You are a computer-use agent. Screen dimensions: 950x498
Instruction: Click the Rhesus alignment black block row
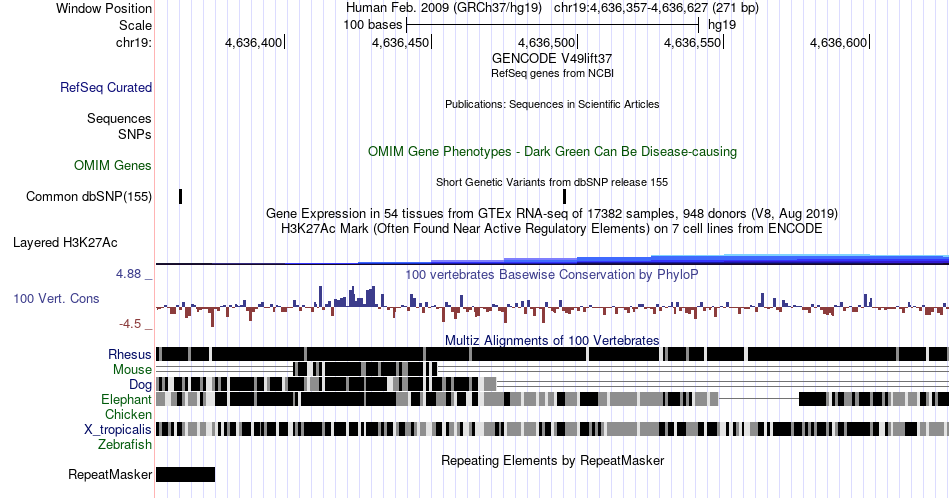pyautogui.click(x=552, y=354)
